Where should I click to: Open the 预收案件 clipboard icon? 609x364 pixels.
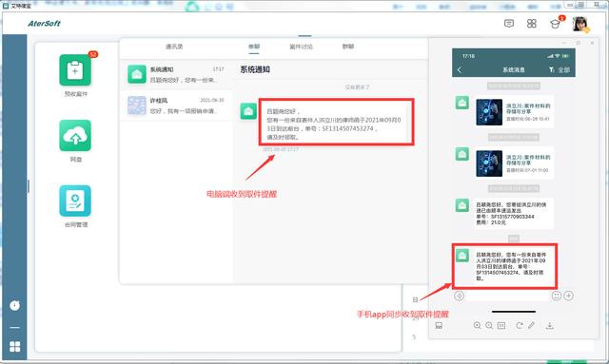[x=75, y=70]
